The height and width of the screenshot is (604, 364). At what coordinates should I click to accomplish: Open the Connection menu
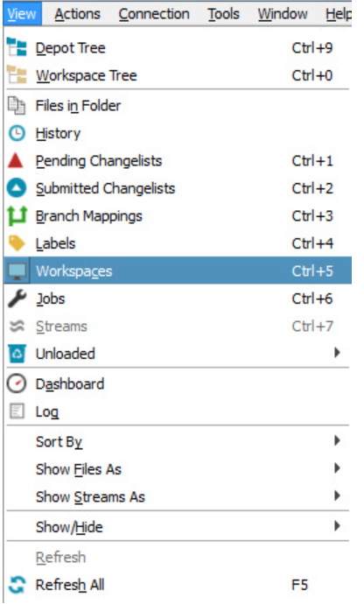point(154,14)
